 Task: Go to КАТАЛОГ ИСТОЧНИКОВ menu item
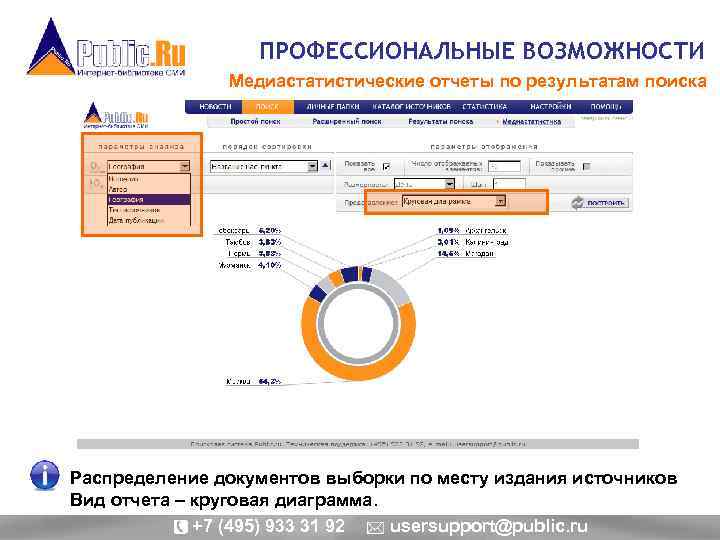(411, 107)
